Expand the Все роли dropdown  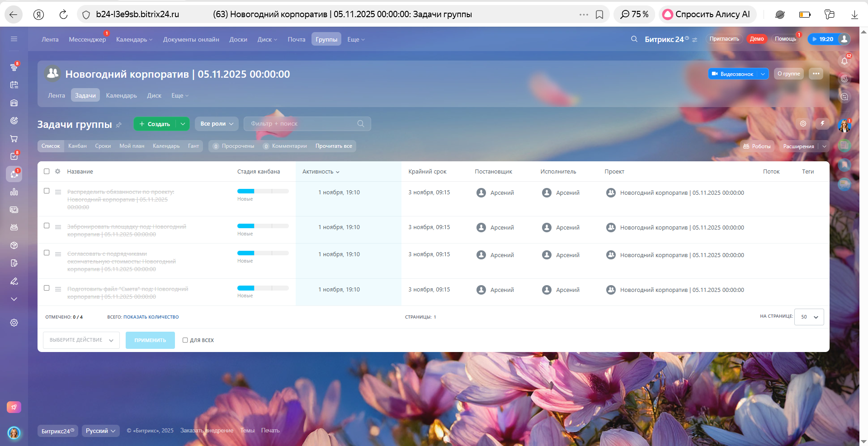pos(217,124)
